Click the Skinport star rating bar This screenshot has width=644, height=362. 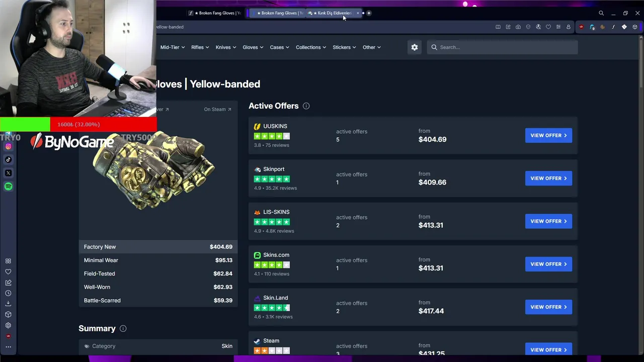coord(272,179)
